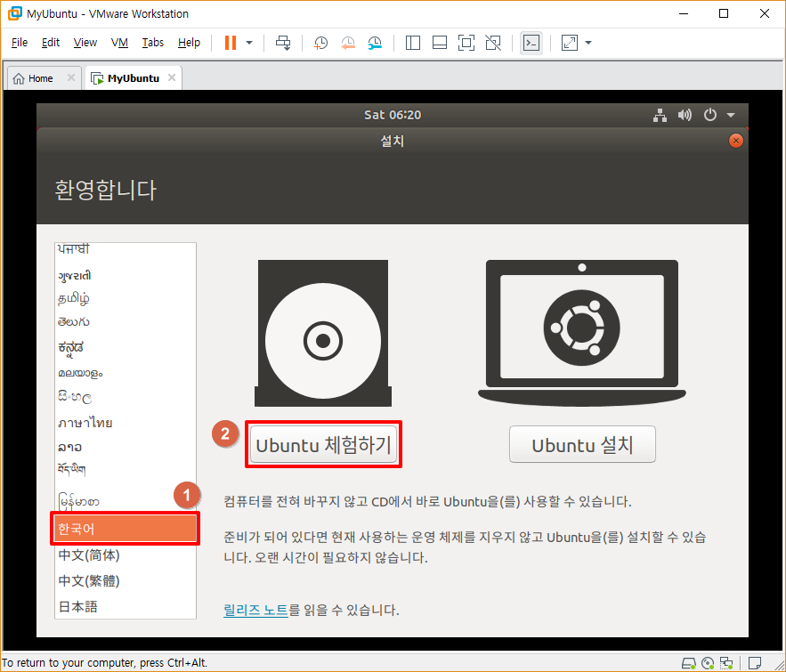Select తెలుగు in the language list
This screenshot has width=786, height=672.
tap(126, 322)
